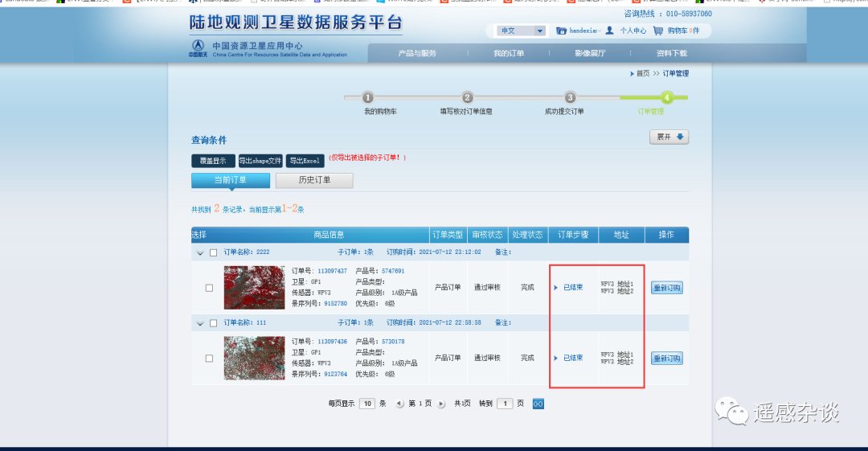The width and height of the screenshot is (868, 451).
Task: Open the 我的订单 menu
Action: [509, 53]
